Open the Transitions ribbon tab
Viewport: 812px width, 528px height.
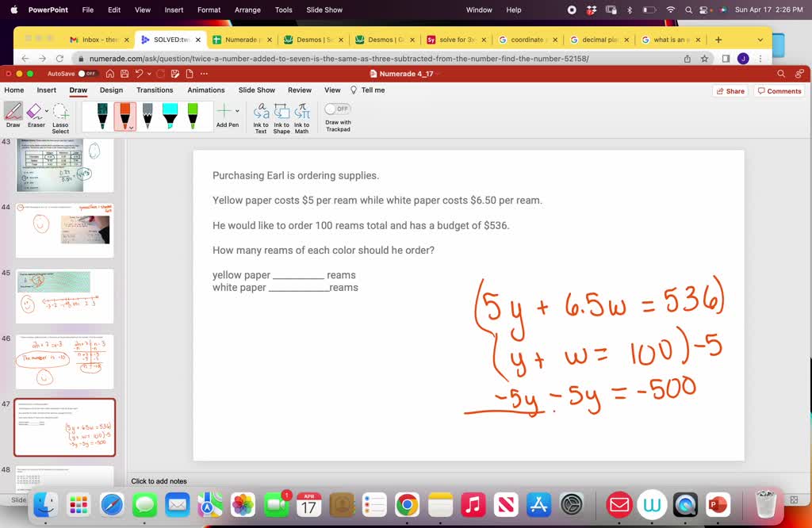point(155,90)
